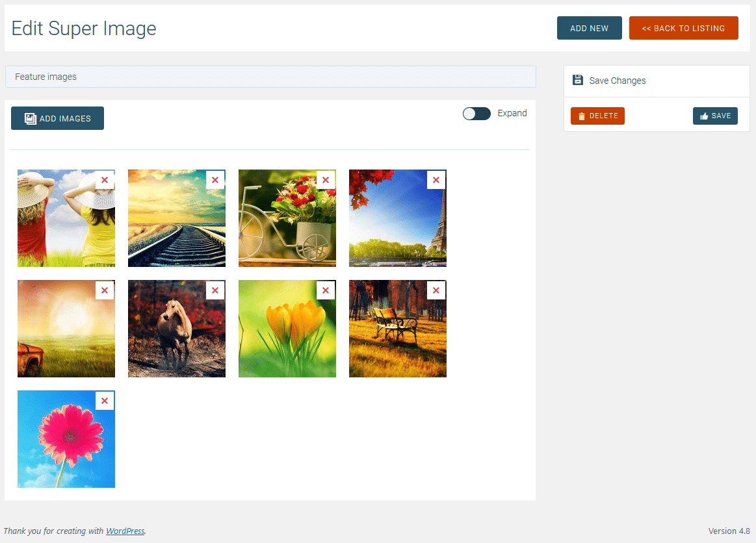Remove the park bench image
The image size is (756, 543).
click(x=436, y=290)
